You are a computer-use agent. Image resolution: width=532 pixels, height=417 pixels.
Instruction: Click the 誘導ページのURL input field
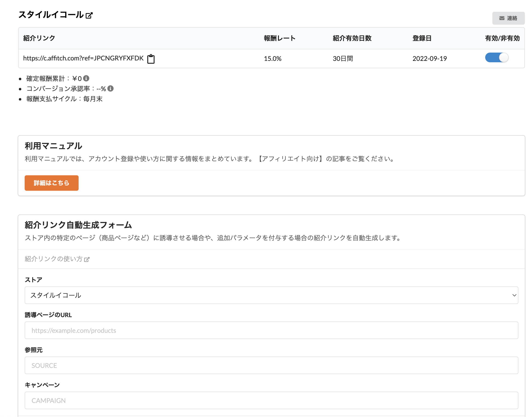(x=271, y=330)
